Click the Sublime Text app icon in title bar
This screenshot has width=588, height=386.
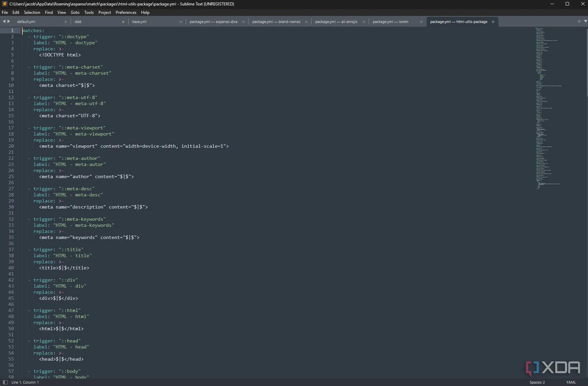5,4
